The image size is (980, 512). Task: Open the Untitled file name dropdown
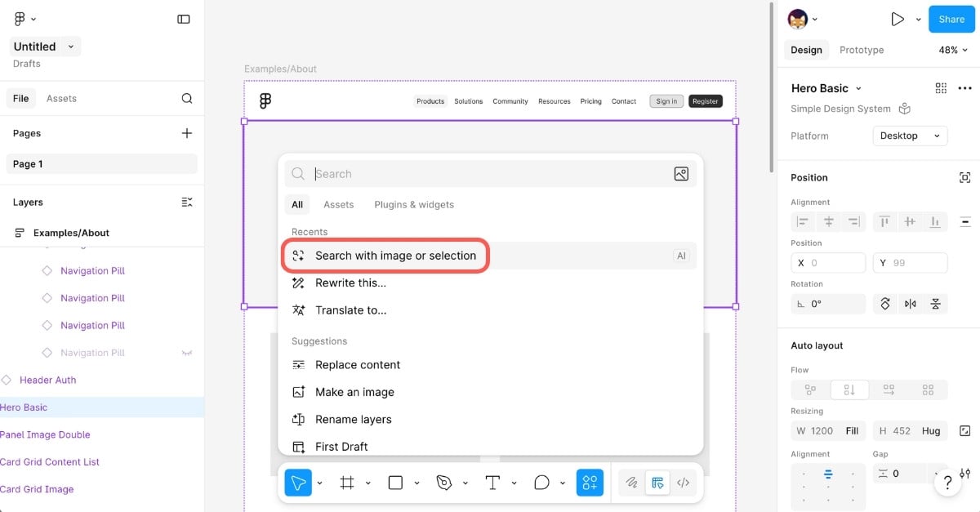[71, 47]
